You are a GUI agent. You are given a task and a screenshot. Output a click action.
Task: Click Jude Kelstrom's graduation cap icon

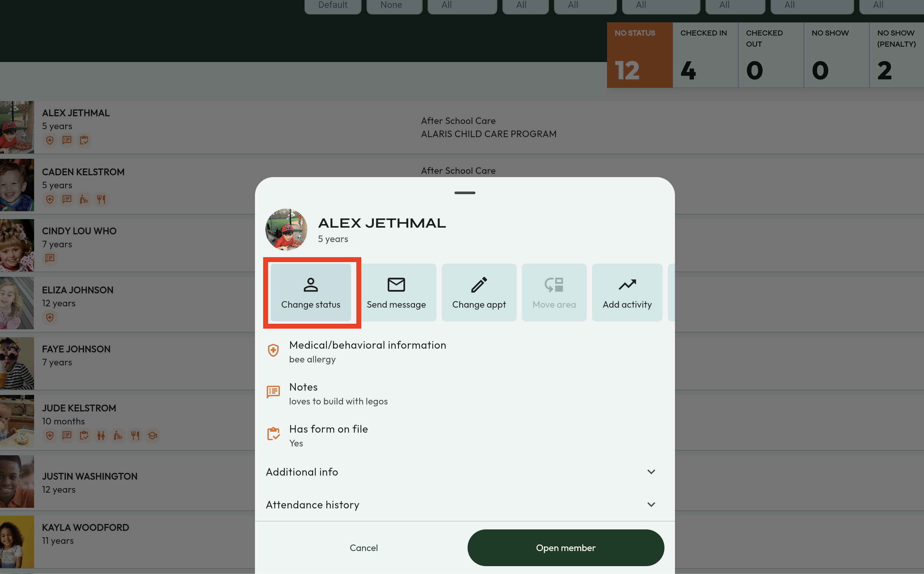(x=152, y=436)
